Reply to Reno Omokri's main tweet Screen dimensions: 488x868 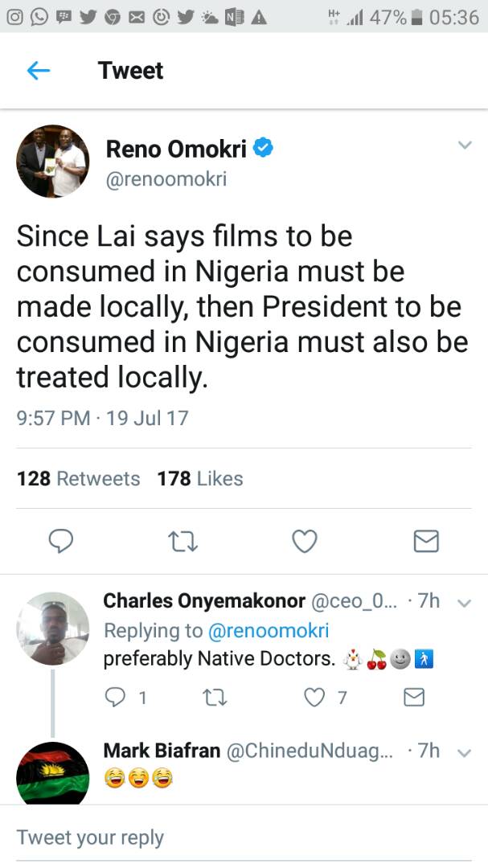coord(61,542)
